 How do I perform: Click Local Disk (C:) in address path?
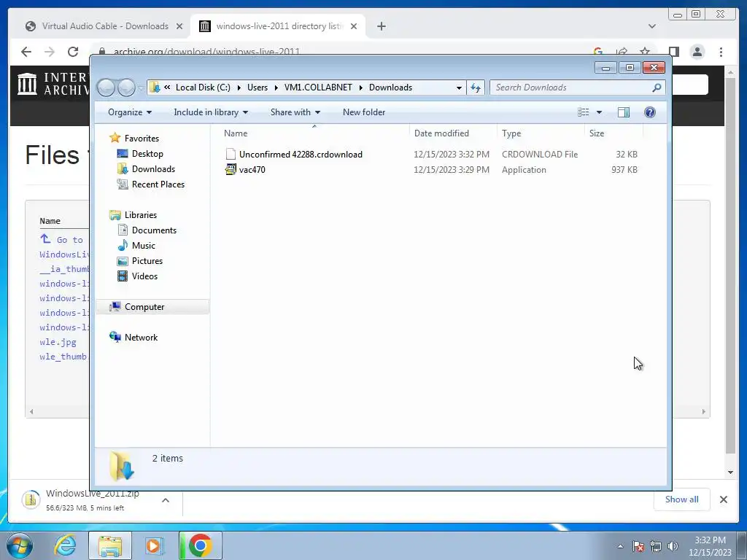coord(203,87)
